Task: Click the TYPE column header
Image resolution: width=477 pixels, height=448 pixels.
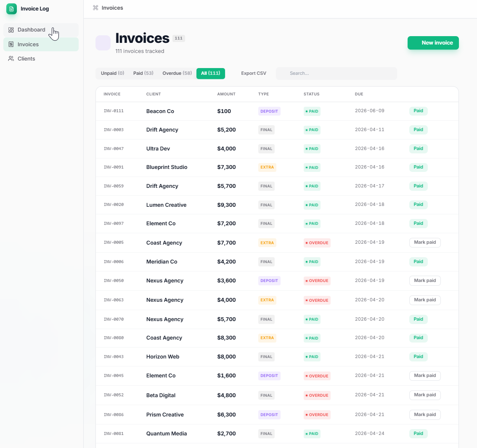Action: click(263, 94)
